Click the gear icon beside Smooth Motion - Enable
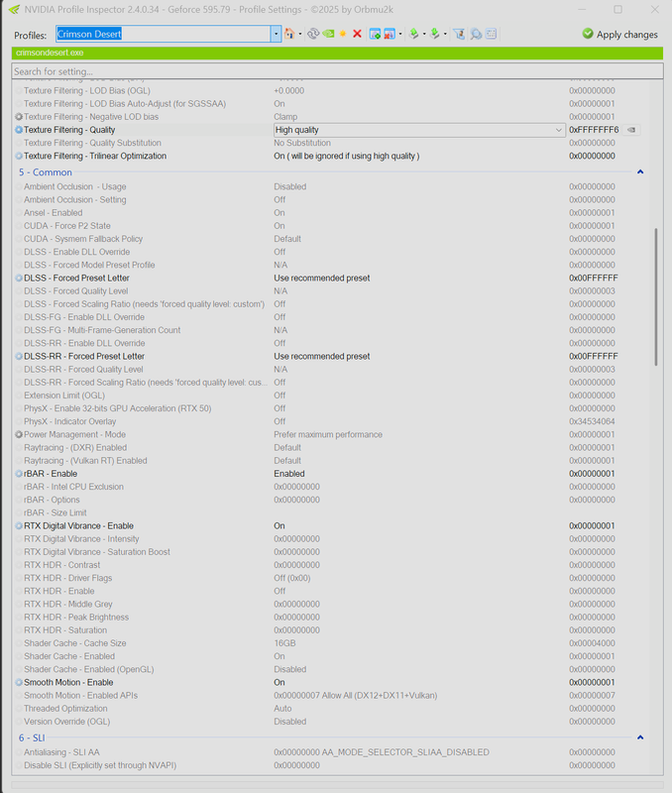 click(19, 682)
